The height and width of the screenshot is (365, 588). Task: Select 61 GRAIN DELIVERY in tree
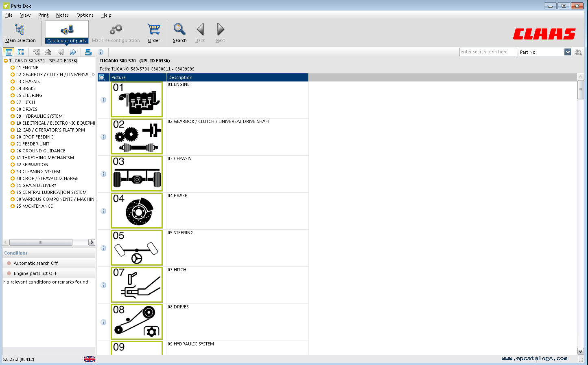point(36,185)
